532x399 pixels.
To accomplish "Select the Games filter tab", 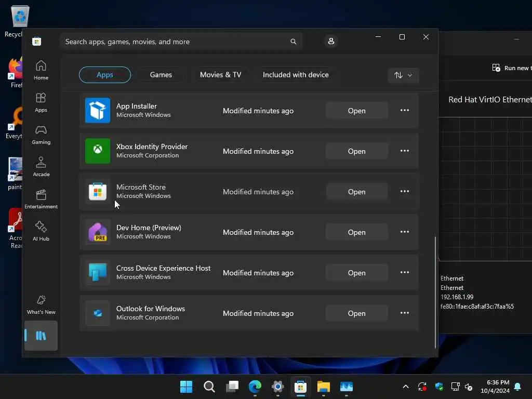I will (161, 75).
